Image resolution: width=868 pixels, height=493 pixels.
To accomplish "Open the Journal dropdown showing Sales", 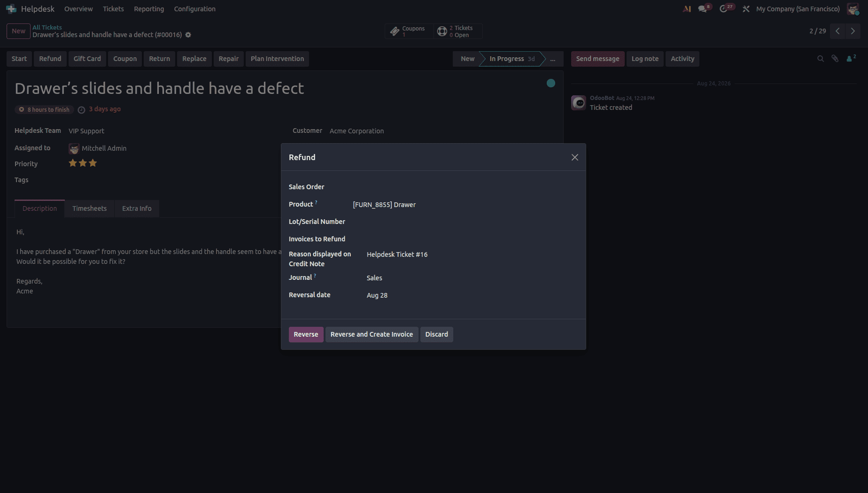I will (472, 278).
